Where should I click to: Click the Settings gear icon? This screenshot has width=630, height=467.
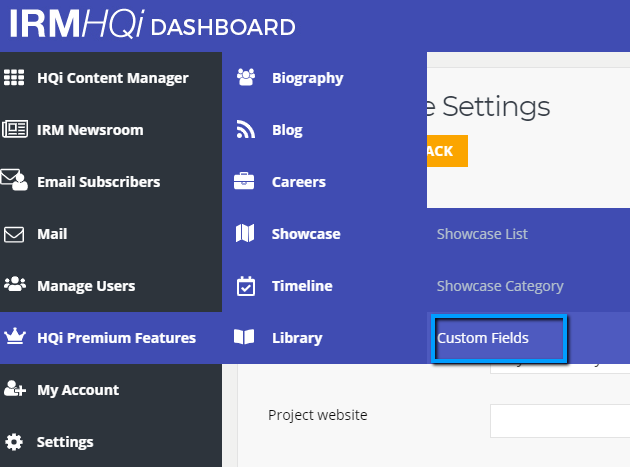coord(14,442)
